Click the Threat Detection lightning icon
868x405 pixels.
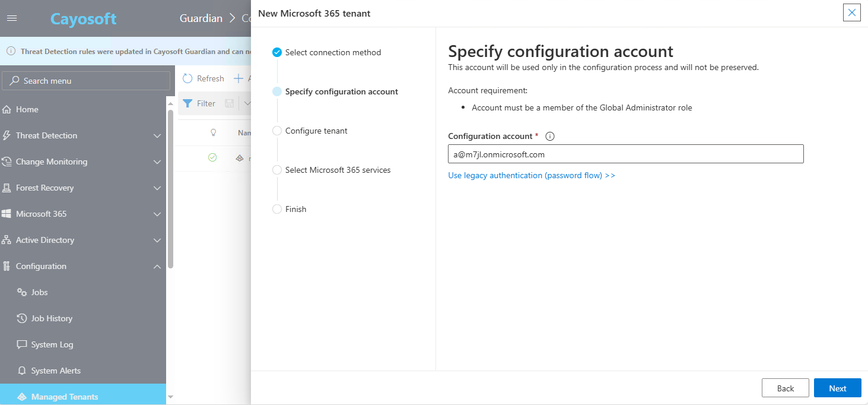click(x=7, y=135)
